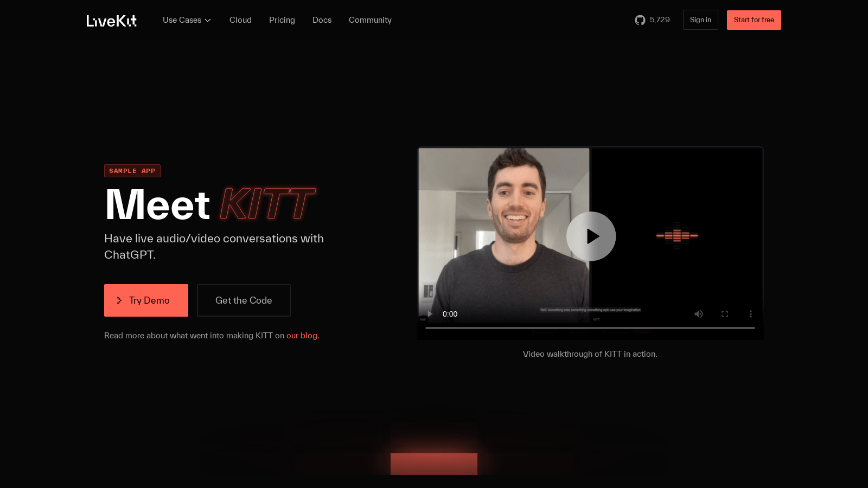Open the Cloud menu item

(240, 20)
